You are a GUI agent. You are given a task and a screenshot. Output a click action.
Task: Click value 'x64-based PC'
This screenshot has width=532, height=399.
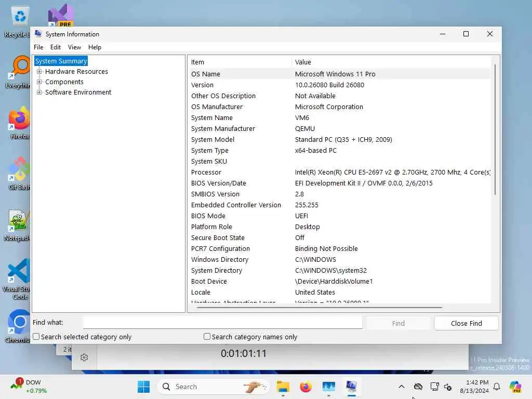[315, 150]
